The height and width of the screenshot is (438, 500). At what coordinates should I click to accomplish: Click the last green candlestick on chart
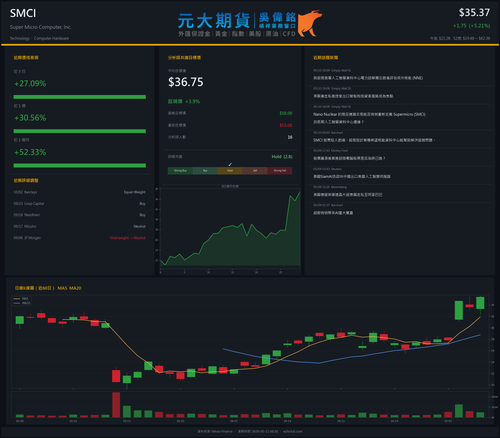[480, 303]
